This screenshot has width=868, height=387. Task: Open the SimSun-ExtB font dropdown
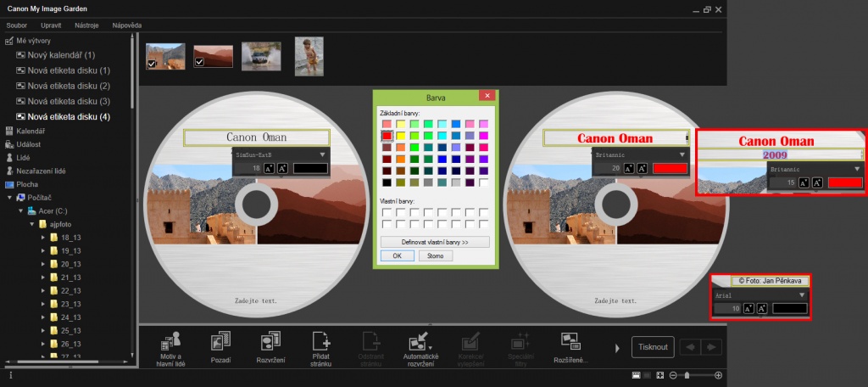point(322,154)
